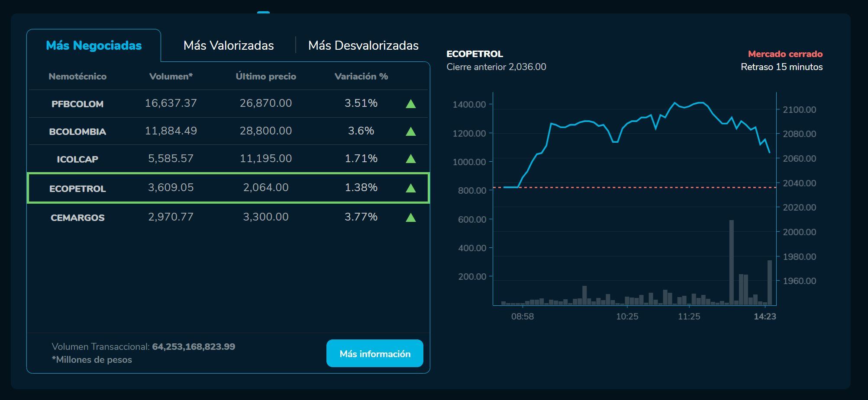Switch to the Más Desvalorizadas tab
The image size is (868, 400).
[363, 45]
